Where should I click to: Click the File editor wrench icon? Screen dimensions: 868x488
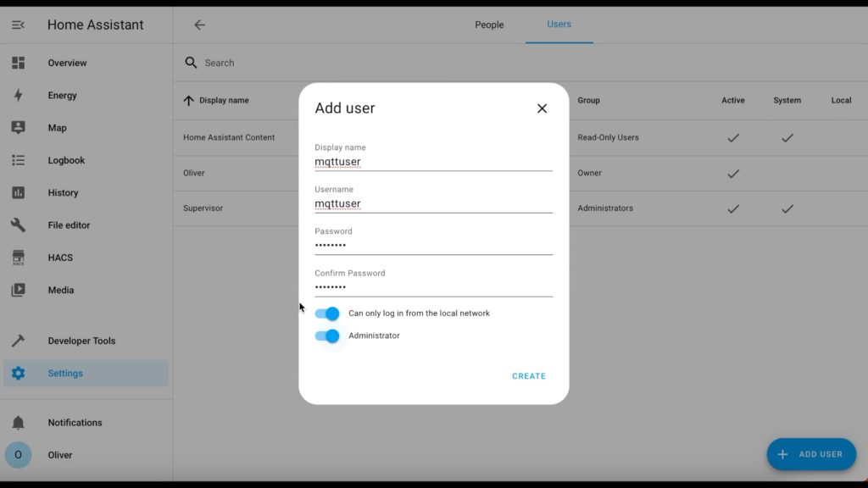(x=19, y=225)
